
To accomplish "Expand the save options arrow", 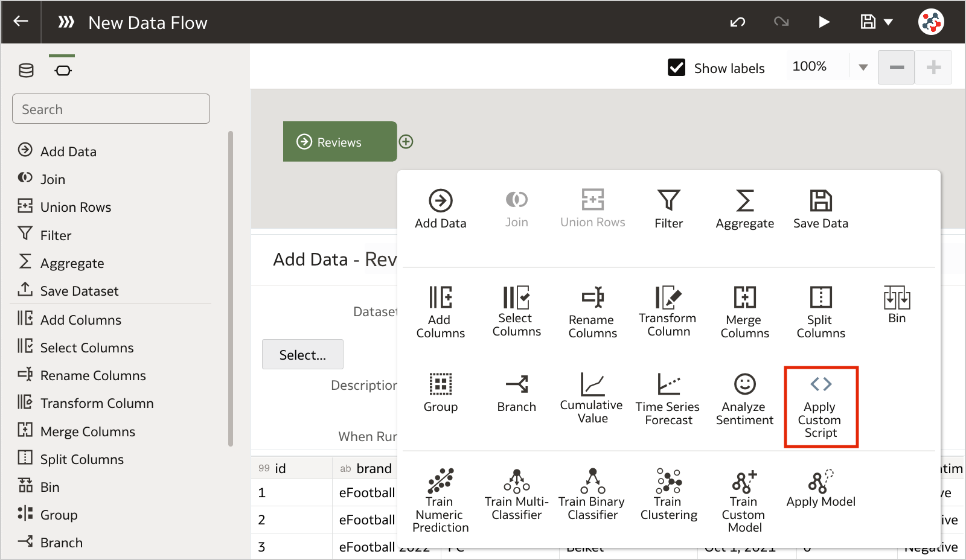I will point(888,22).
